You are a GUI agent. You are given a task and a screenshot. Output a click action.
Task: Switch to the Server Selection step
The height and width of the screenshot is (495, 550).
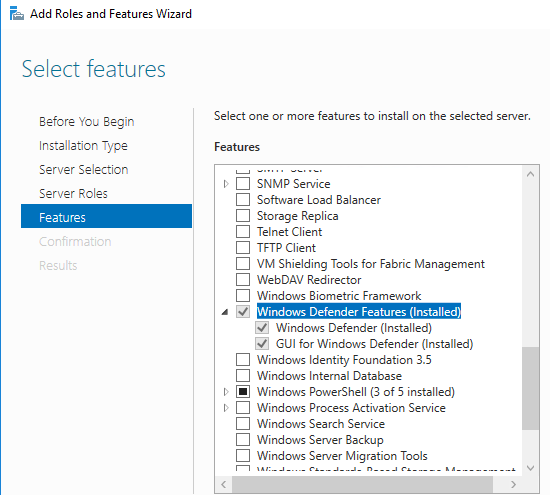83,169
